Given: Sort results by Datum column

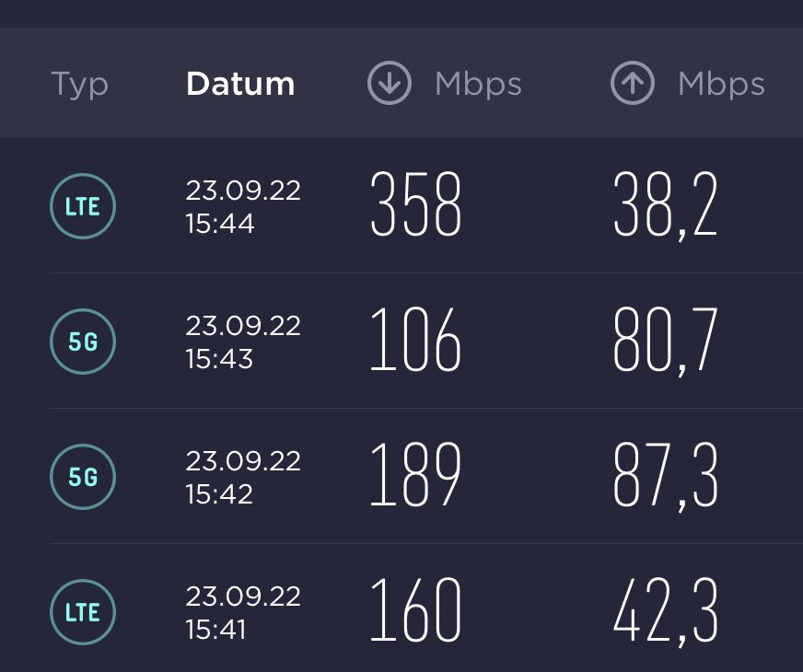Looking at the screenshot, I should click(240, 84).
